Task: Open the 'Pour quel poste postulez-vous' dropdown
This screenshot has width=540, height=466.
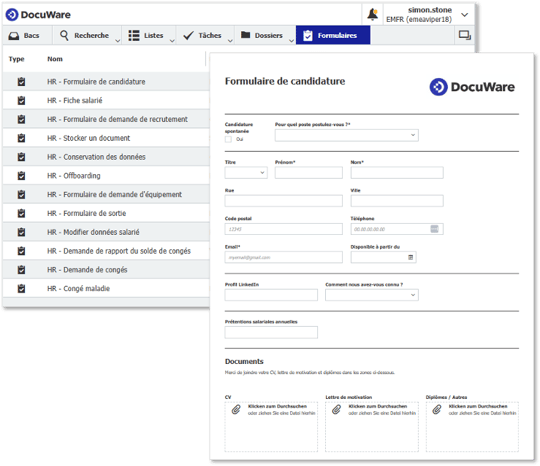Action: [346, 135]
